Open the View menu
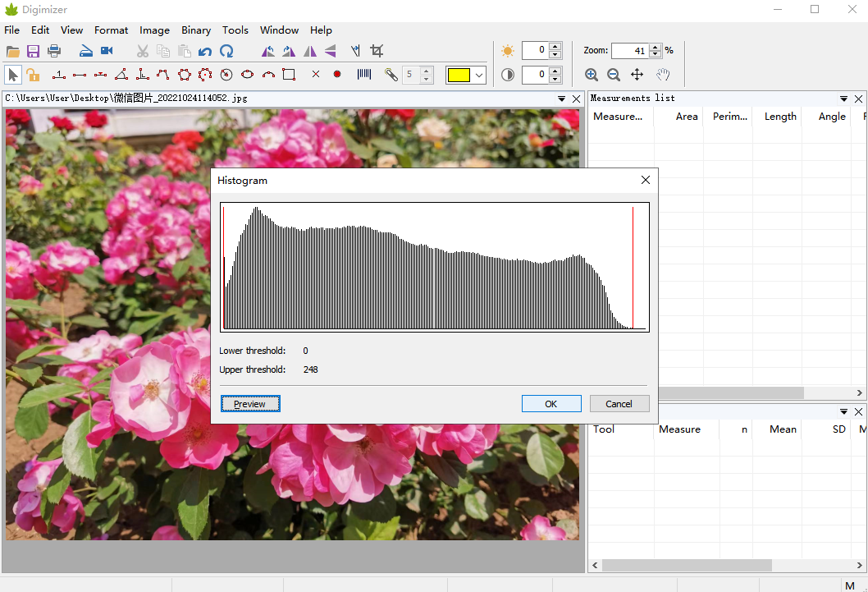 pos(71,30)
